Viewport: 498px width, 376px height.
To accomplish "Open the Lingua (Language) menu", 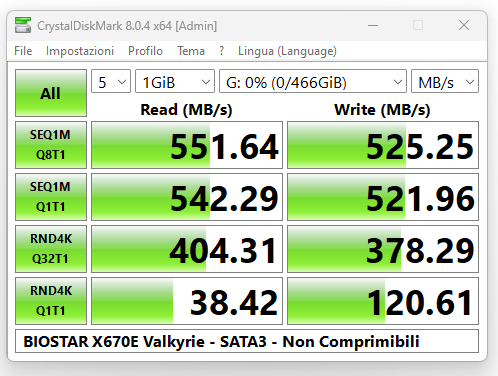I will pos(287,51).
